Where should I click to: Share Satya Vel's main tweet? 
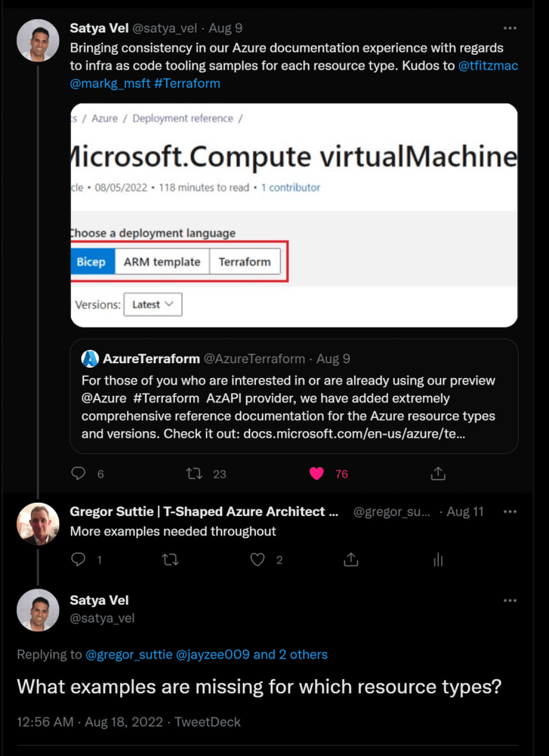[438, 474]
